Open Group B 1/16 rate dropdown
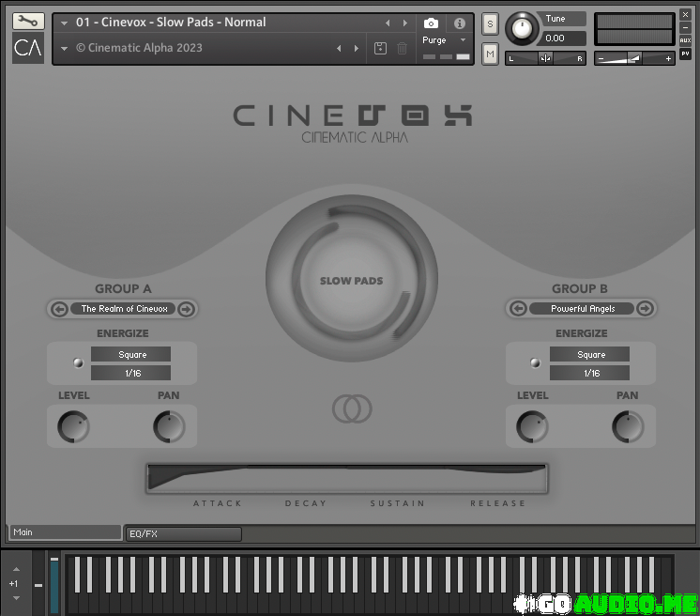 point(591,373)
